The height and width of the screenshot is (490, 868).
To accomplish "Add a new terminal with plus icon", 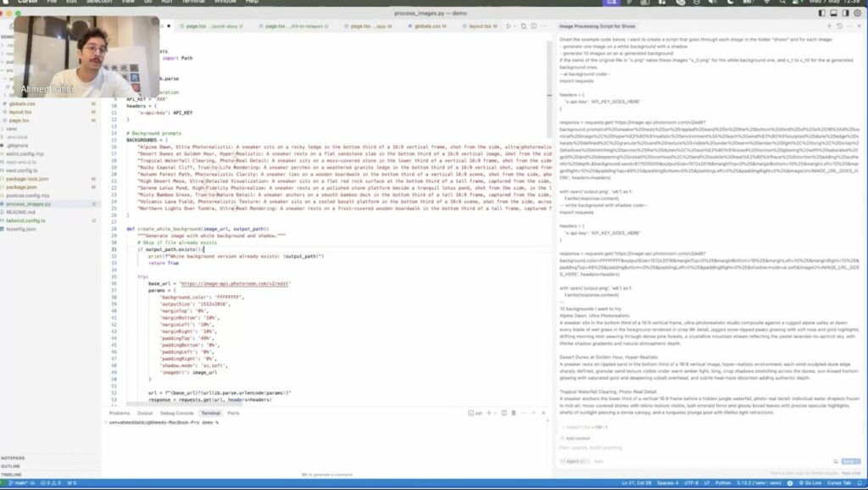I will 488,413.
